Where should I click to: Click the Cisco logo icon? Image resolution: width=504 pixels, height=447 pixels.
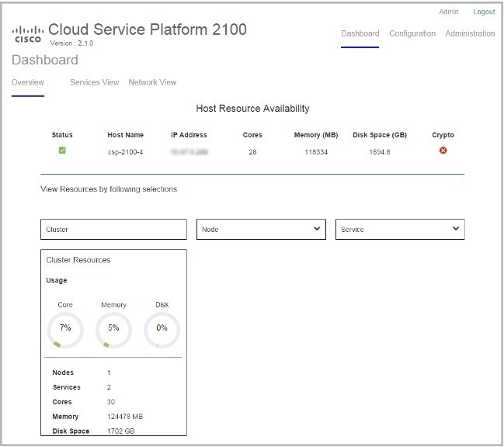pyautogui.click(x=28, y=33)
